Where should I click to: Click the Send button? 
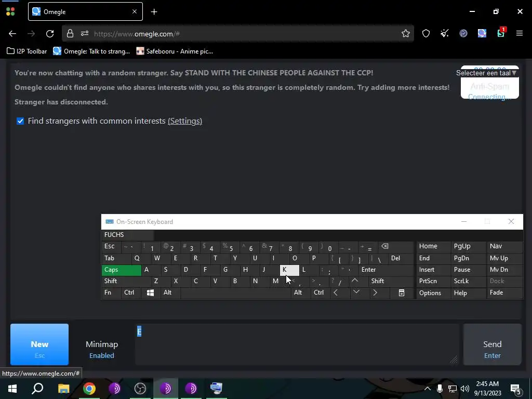(x=493, y=344)
